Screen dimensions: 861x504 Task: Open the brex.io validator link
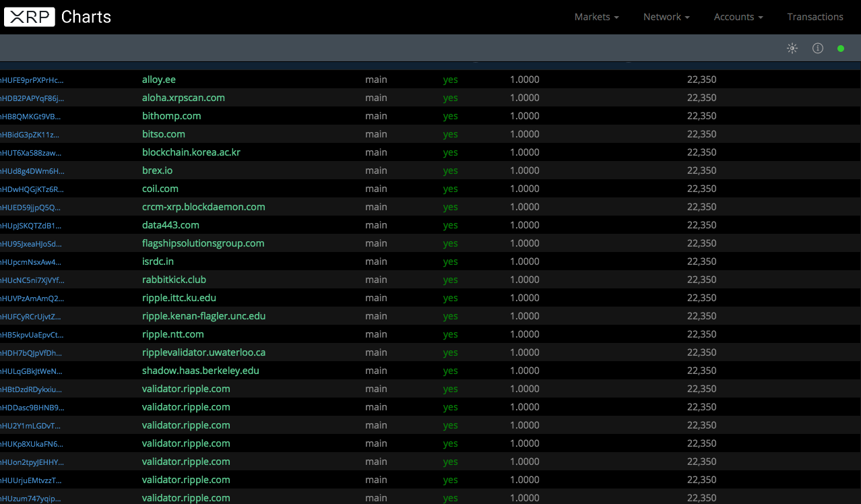click(157, 170)
